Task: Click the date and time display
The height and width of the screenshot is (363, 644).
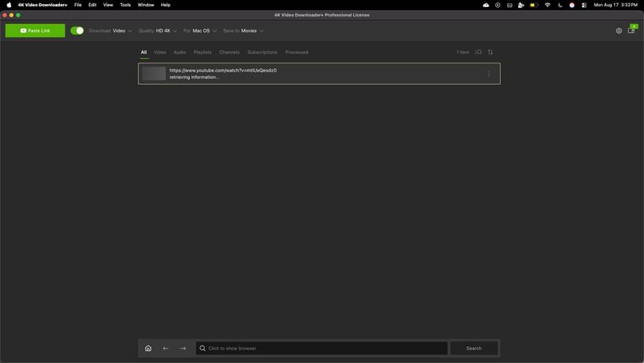Action: click(616, 5)
